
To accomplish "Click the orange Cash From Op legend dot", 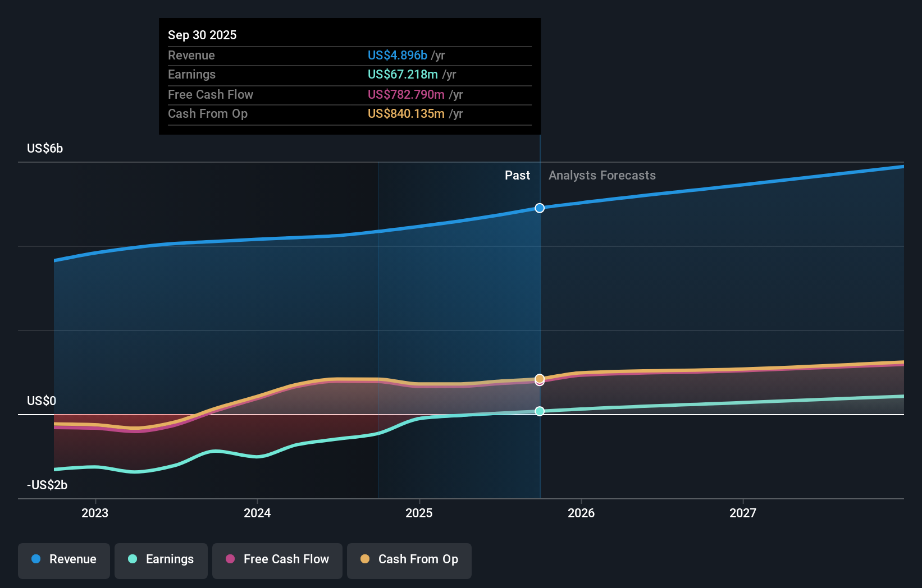I will [x=365, y=559].
